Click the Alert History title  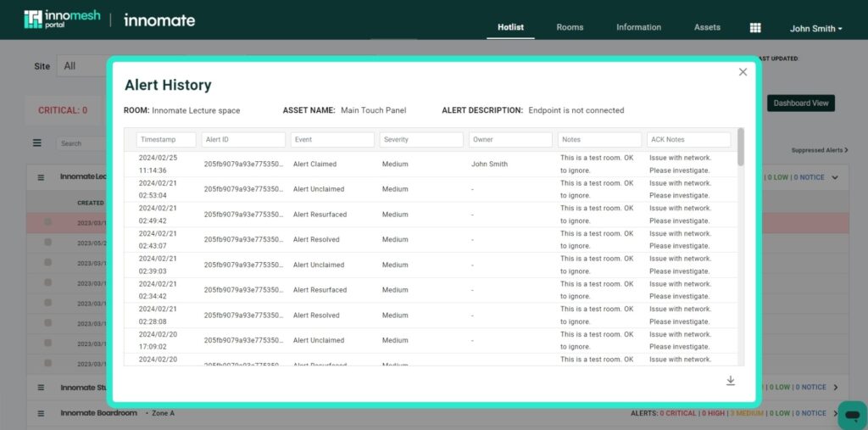point(168,85)
